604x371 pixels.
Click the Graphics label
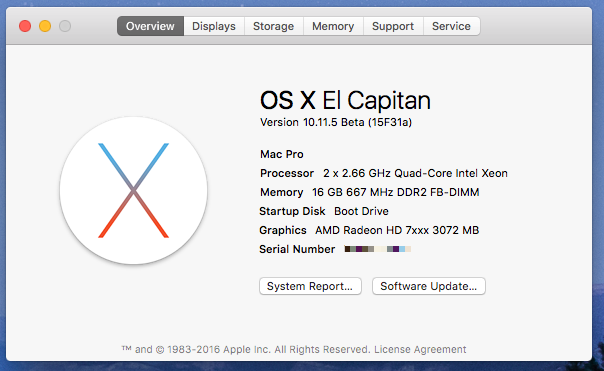pos(283,230)
